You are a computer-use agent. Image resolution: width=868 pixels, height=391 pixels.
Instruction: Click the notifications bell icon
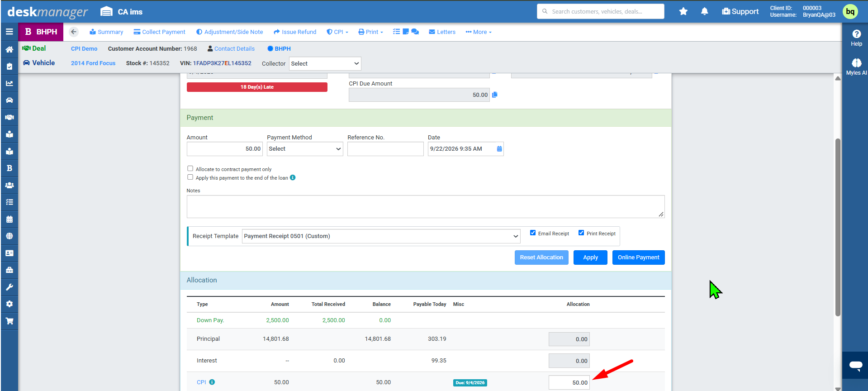click(x=704, y=11)
